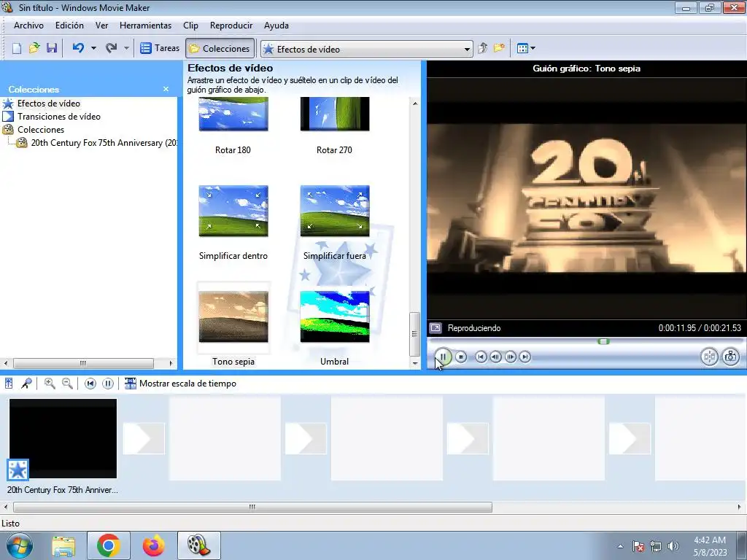Select the Simplificar fuera effect thumbnail

pyautogui.click(x=334, y=211)
